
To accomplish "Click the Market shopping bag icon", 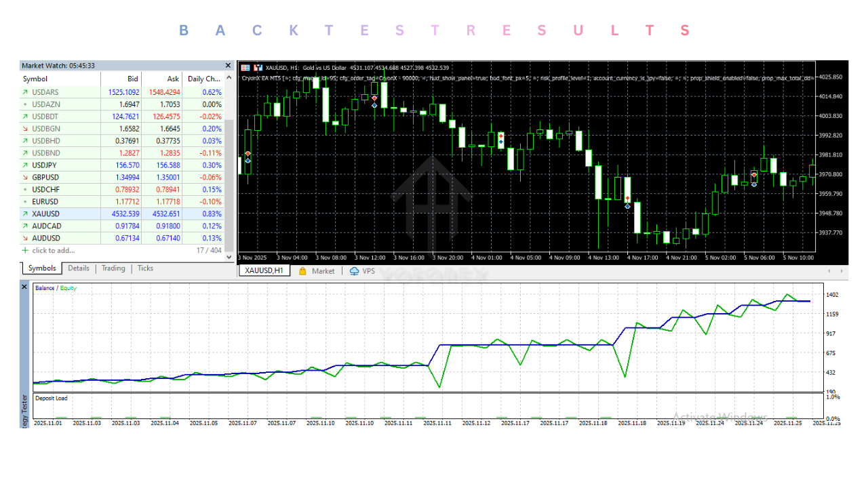I will click(x=302, y=271).
